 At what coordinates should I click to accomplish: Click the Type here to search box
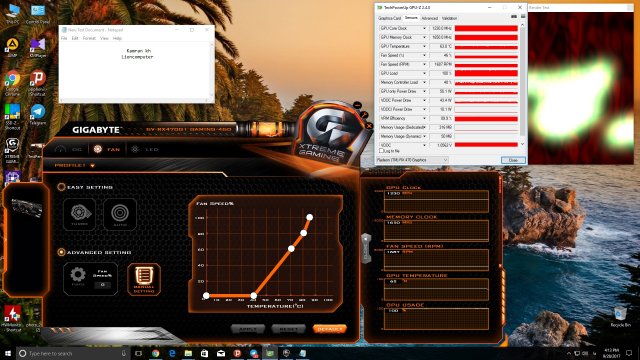(73, 353)
